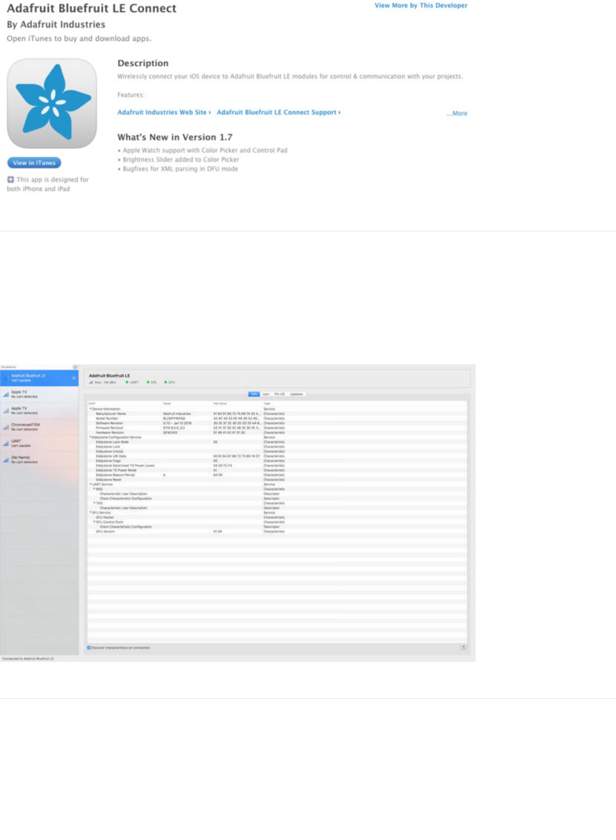The image size is (616, 840).
Task: Collapse the UART Service tree node
Action: tap(90, 484)
